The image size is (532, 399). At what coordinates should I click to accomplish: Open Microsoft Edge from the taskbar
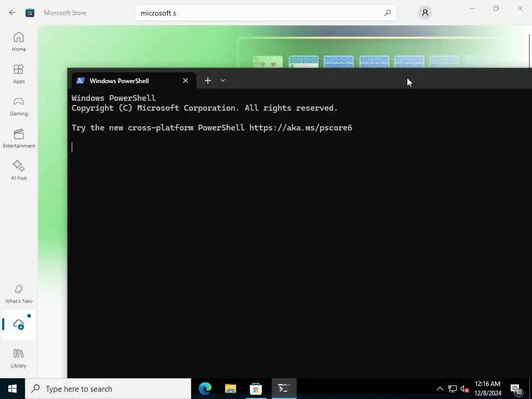(x=205, y=389)
